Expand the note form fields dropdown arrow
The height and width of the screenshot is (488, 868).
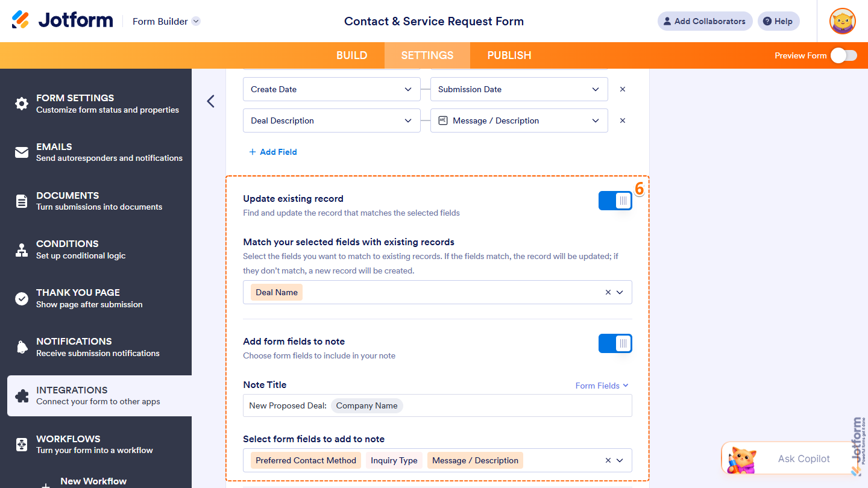point(620,460)
